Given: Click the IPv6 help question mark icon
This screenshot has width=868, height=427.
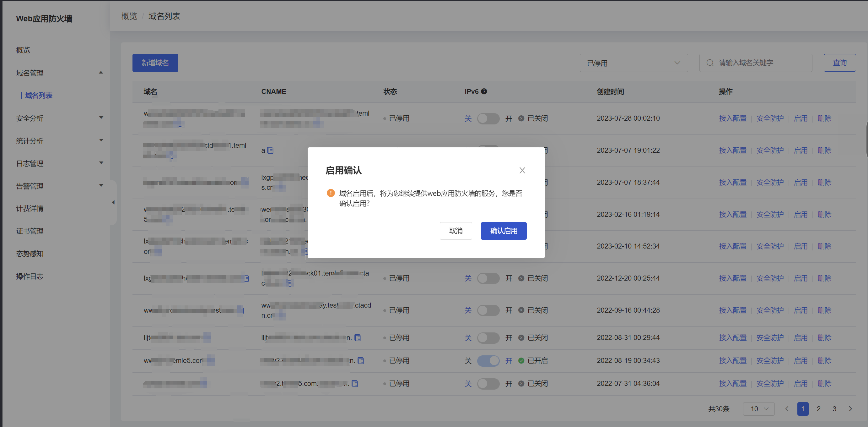Looking at the screenshot, I should [x=484, y=91].
